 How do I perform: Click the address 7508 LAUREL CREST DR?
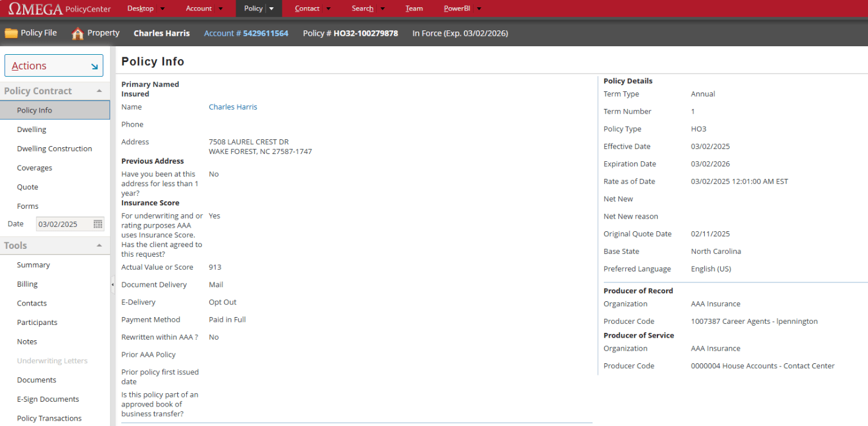click(248, 142)
